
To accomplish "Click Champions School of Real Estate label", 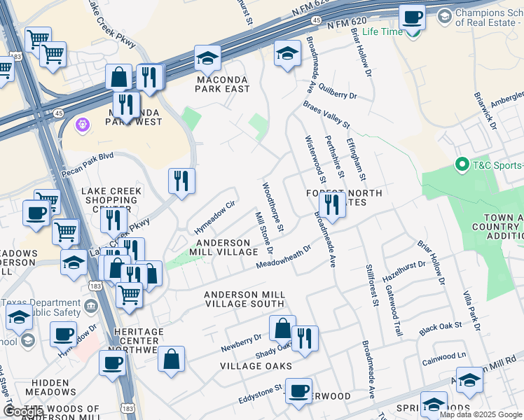I will click(489, 17).
